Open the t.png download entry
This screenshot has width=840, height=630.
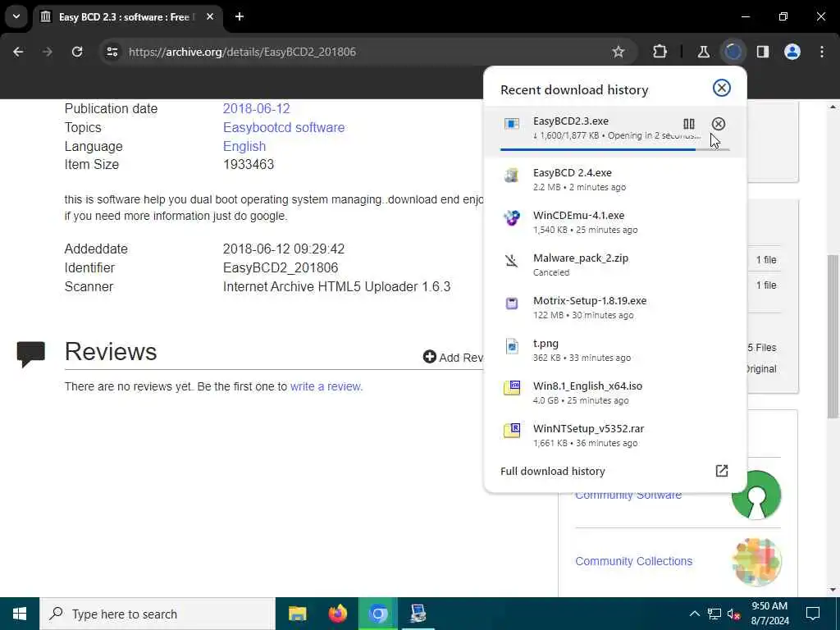615,349
